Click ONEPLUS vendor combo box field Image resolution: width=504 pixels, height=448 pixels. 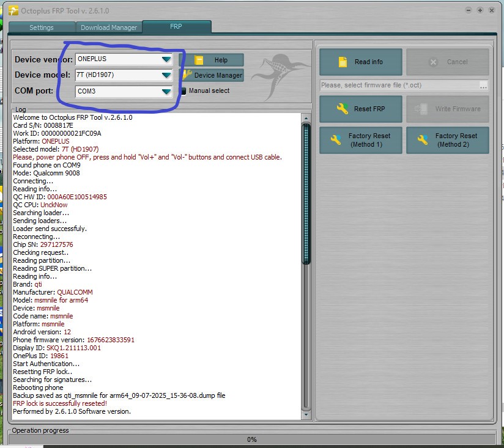pos(124,59)
